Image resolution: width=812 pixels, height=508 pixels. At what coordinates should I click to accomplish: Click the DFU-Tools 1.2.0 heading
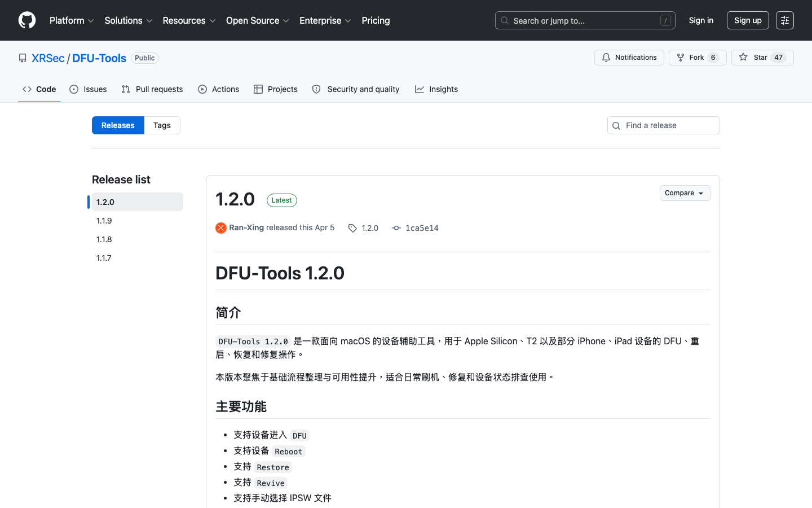[x=280, y=273]
